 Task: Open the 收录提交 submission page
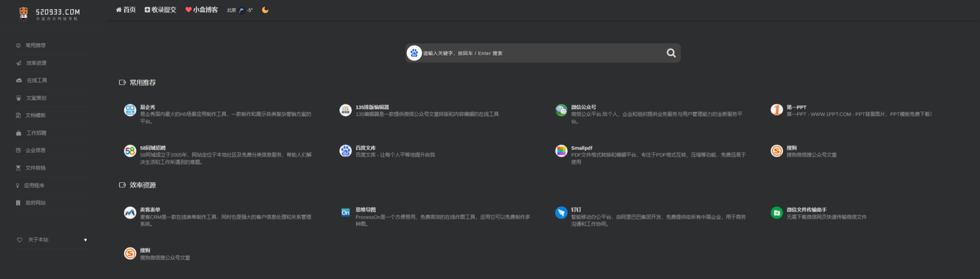click(161, 10)
